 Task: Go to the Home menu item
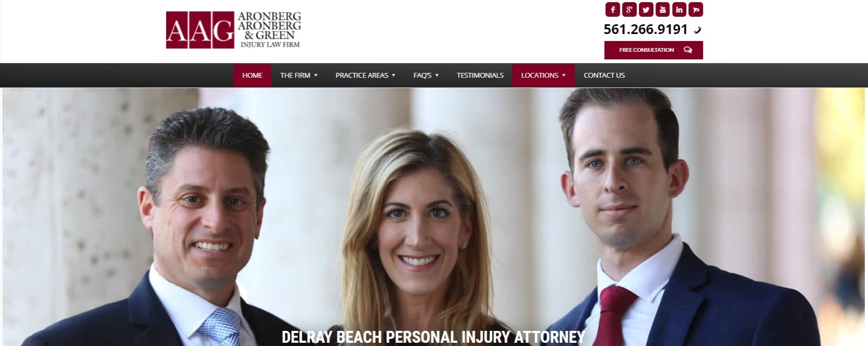[x=252, y=76]
